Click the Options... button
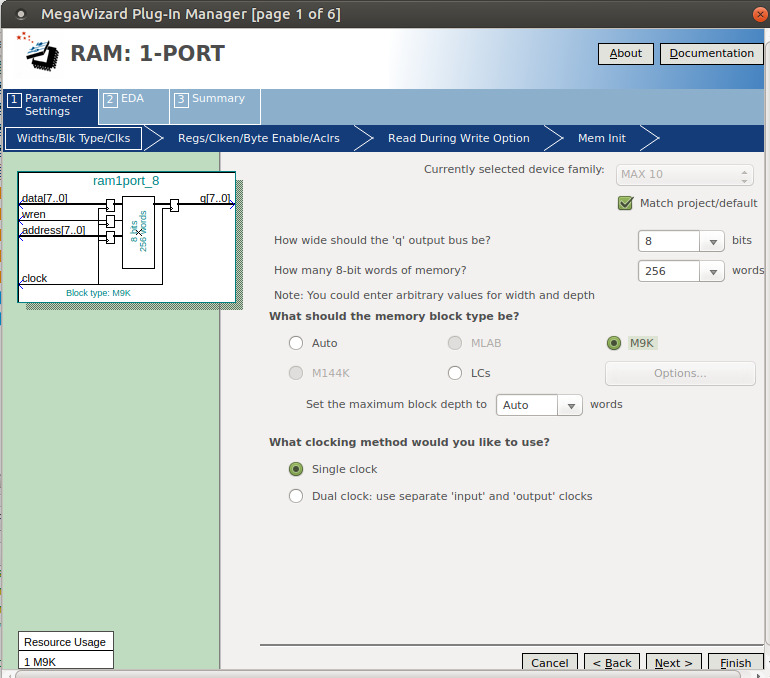 pyautogui.click(x=680, y=373)
